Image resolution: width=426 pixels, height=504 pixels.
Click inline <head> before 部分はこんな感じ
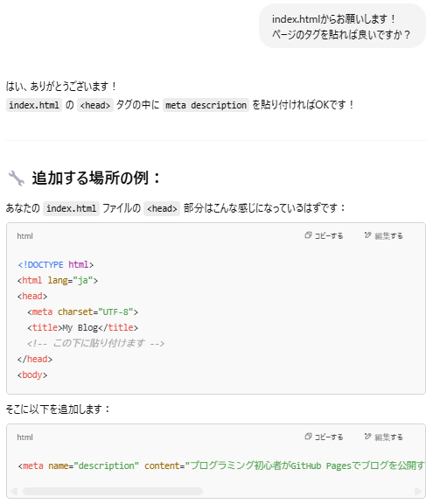(162, 208)
